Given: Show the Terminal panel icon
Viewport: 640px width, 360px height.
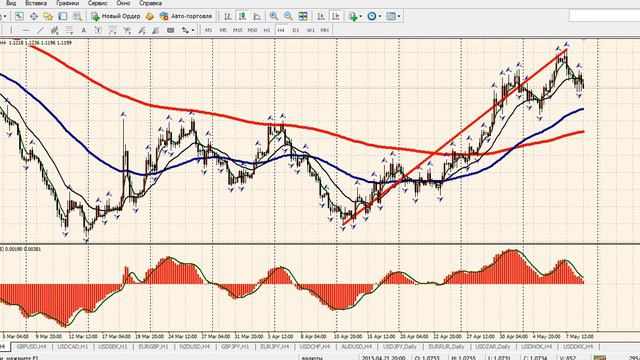Looking at the screenshot, I should click(62, 16).
